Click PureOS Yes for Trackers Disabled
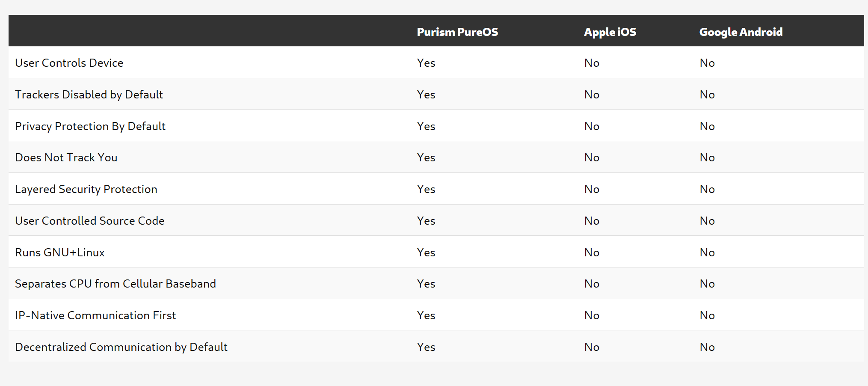868x386 pixels. tap(426, 95)
